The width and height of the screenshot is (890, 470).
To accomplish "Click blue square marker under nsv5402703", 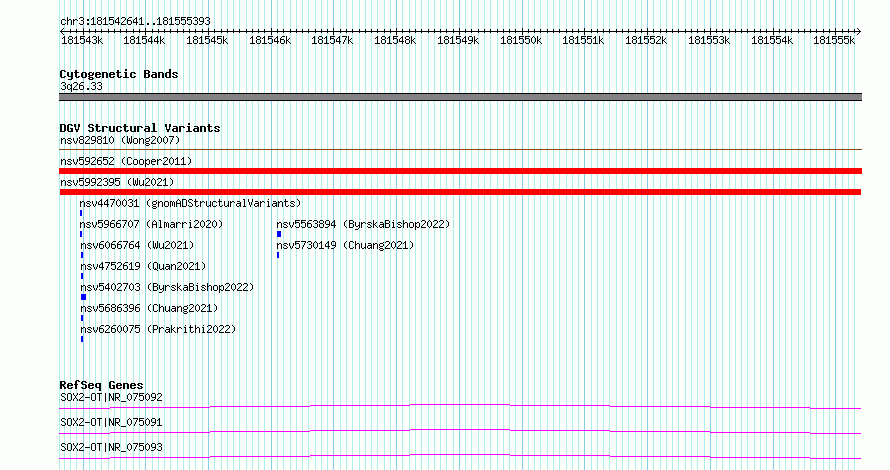I will click(x=83, y=297).
